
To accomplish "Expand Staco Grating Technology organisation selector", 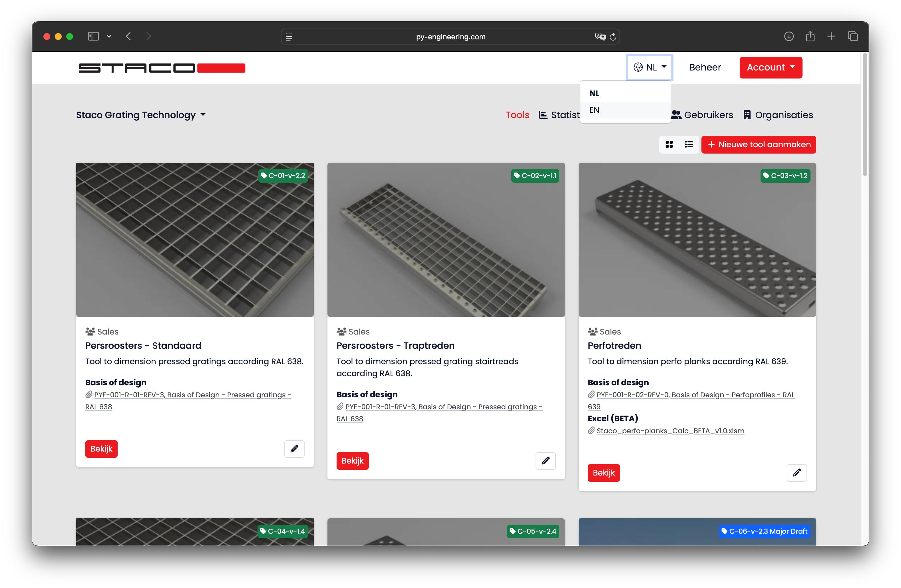I will (140, 115).
